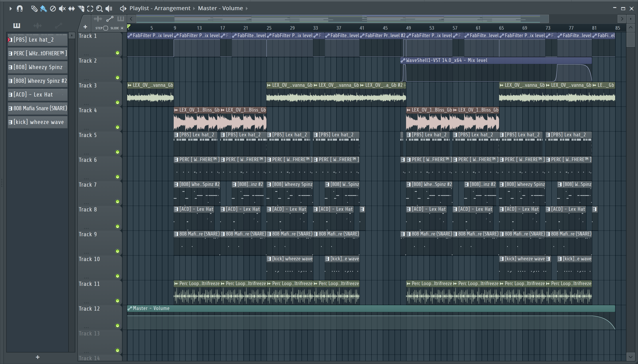Viewport: 638px width, 364px height.
Task: Expand the arrow after Master - Volume
Action: tap(247, 8)
